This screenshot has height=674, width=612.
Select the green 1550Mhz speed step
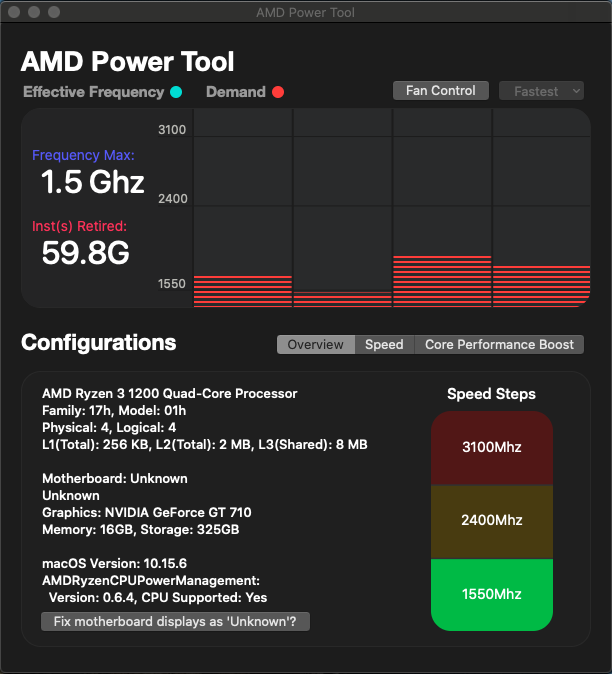click(491, 594)
